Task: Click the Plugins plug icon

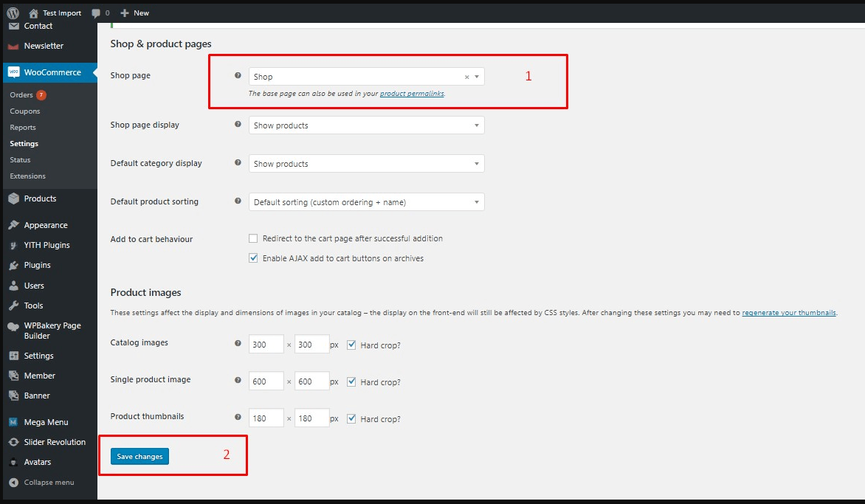Action: (x=14, y=265)
